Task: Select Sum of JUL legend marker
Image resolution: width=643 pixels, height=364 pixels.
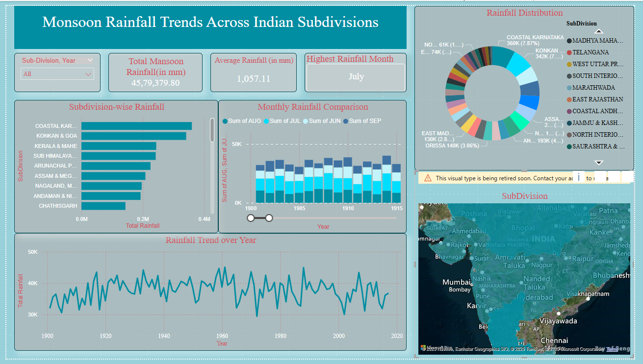Action: click(266, 121)
